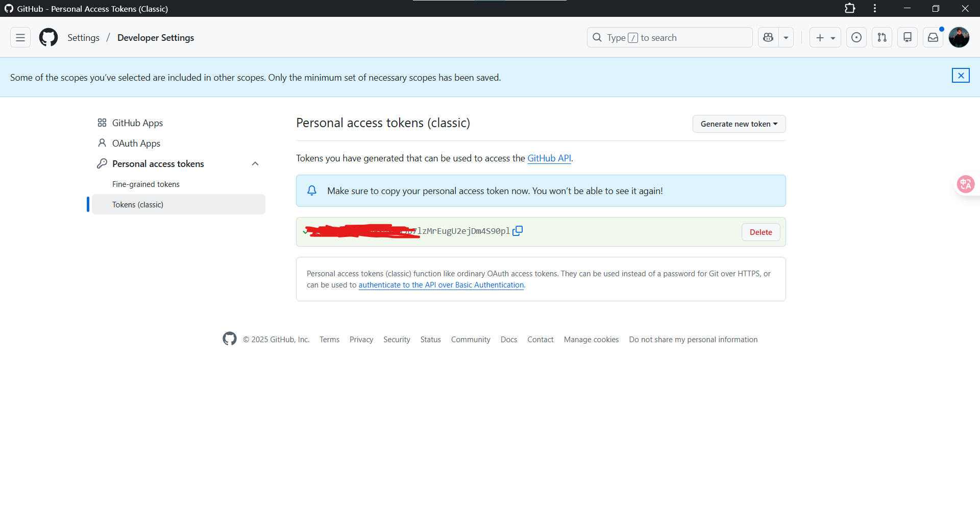
Task: Select Tokens (classic) sidebar item
Action: point(179,204)
